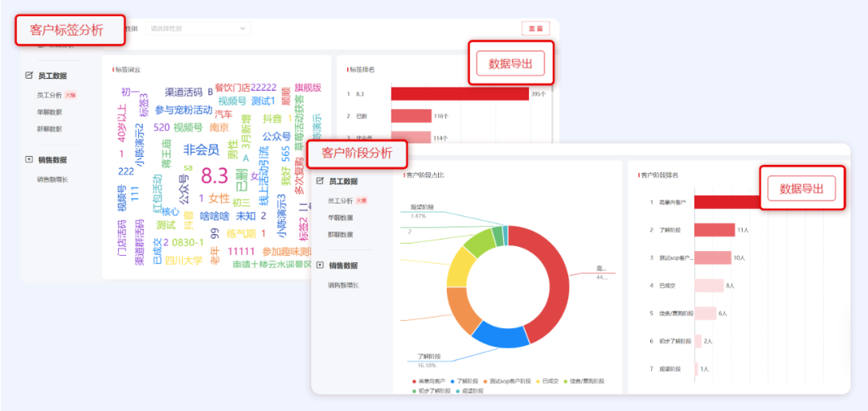Toggle the 了解阶段 legend entry below the donut chart
The height and width of the screenshot is (411, 868).
pyautogui.click(x=465, y=380)
